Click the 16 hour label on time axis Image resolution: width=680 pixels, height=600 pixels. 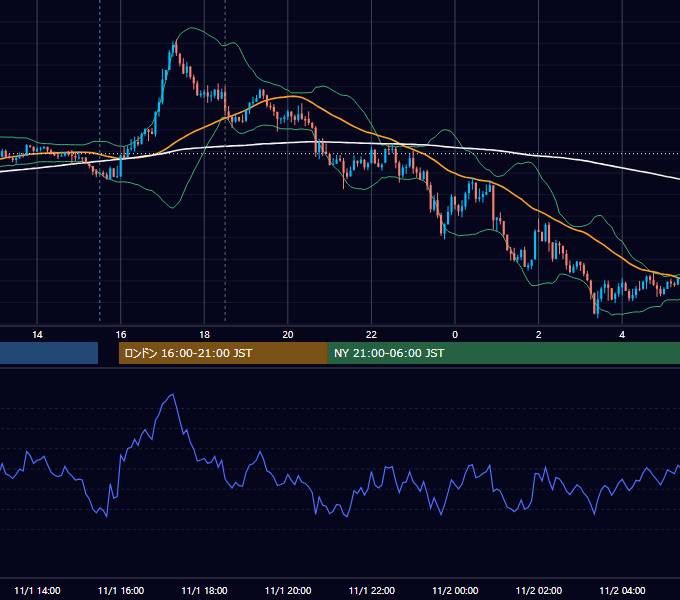pos(121,335)
